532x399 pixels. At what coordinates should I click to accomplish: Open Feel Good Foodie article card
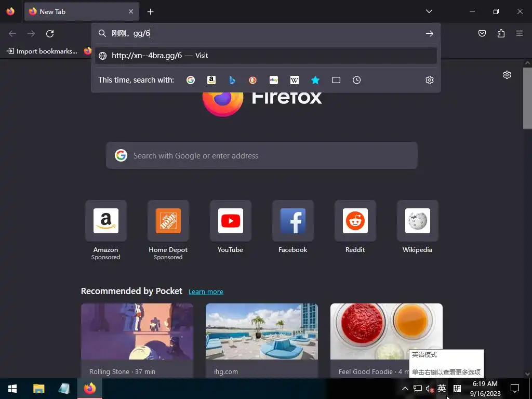click(386, 340)
